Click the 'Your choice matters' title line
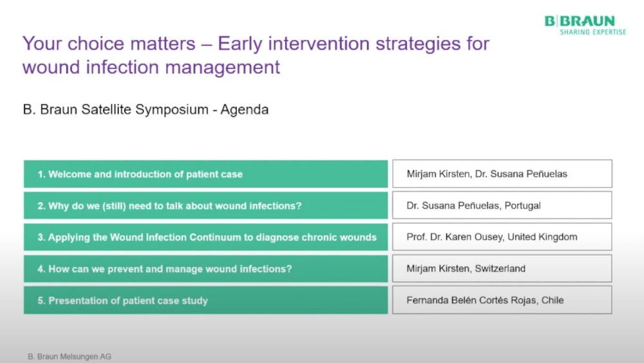The width and height of the screenshot is (644, 363). click(256, 44)
